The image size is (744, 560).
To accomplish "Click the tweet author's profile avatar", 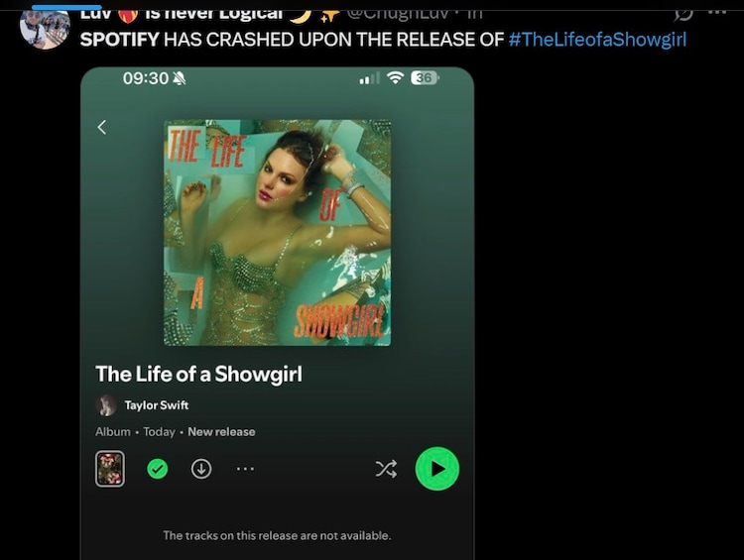I will 45,28.
